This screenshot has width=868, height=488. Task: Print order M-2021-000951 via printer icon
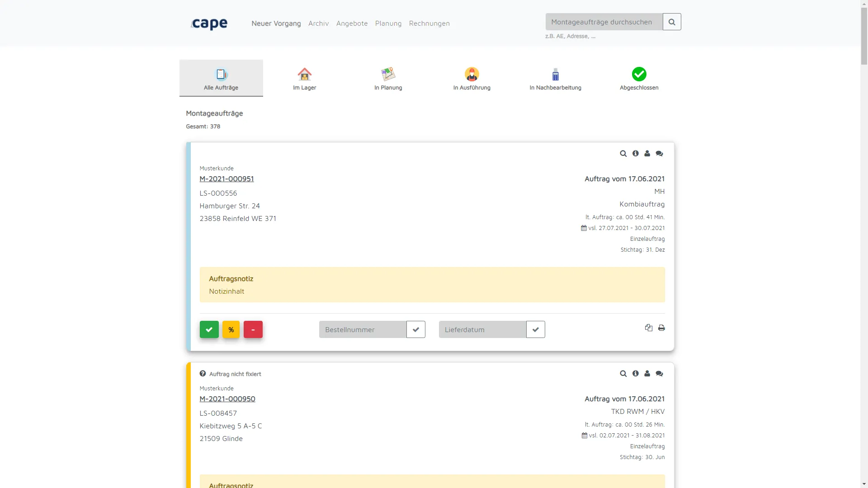[661, 328]
